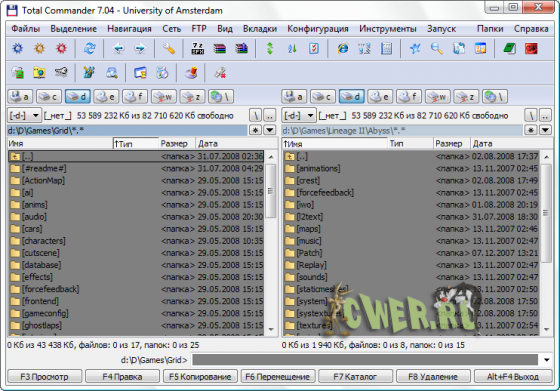560x391 pixels.
Task: Click the rocket with red X icon
Action: point(220,73)
